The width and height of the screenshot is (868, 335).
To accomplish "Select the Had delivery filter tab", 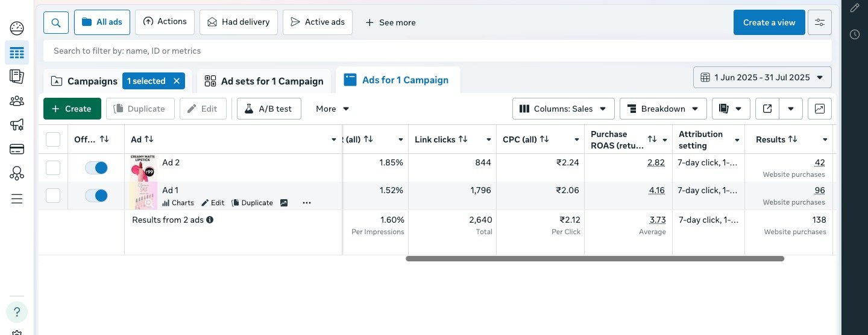I will [238, 22].
